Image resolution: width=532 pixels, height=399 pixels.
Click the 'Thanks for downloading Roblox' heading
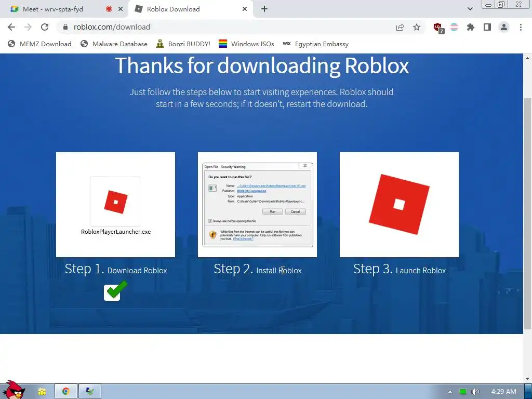(x=262, y=65)
